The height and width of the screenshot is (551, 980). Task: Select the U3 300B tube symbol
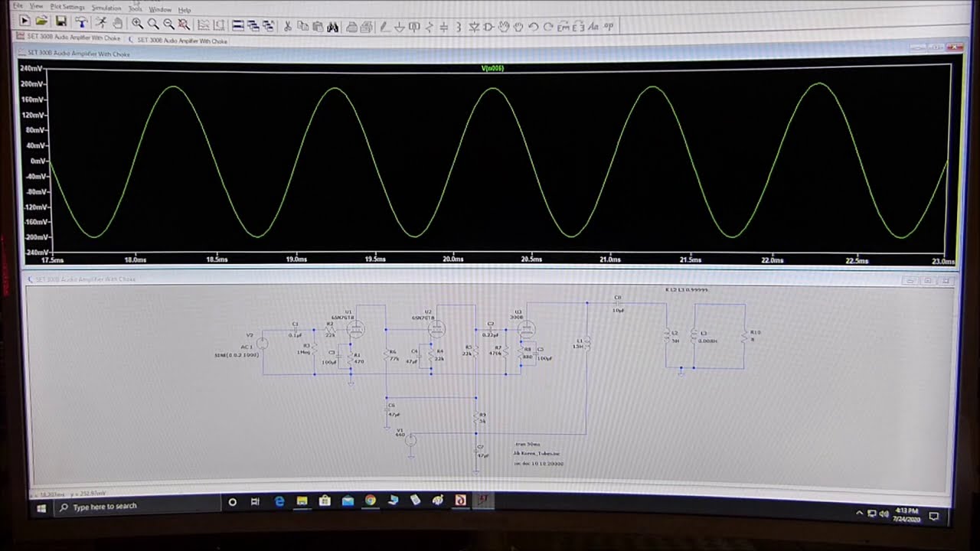click(x=526, y=329)
